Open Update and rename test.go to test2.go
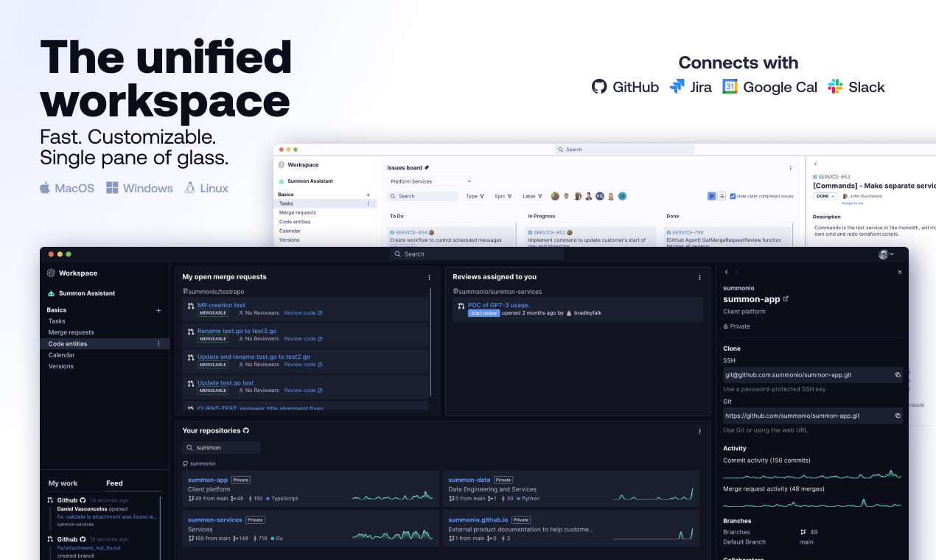Viewport: 936px width, 560px height. [x=254, y=357]
